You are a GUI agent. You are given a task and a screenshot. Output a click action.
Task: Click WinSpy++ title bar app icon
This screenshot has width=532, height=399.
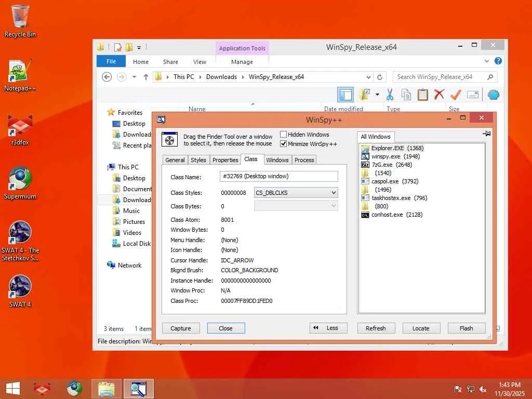click(x=161, y=119)
